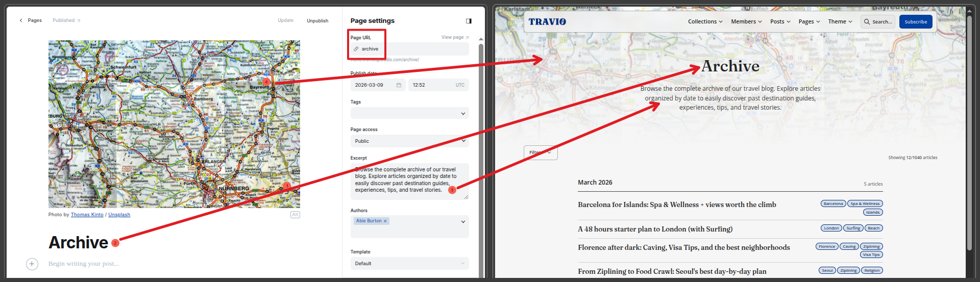Image resolution: width=980 pixels, height=282 pixels.
Task: Remove the Abie Burton author tag
Action: click(x=385, y=221)
